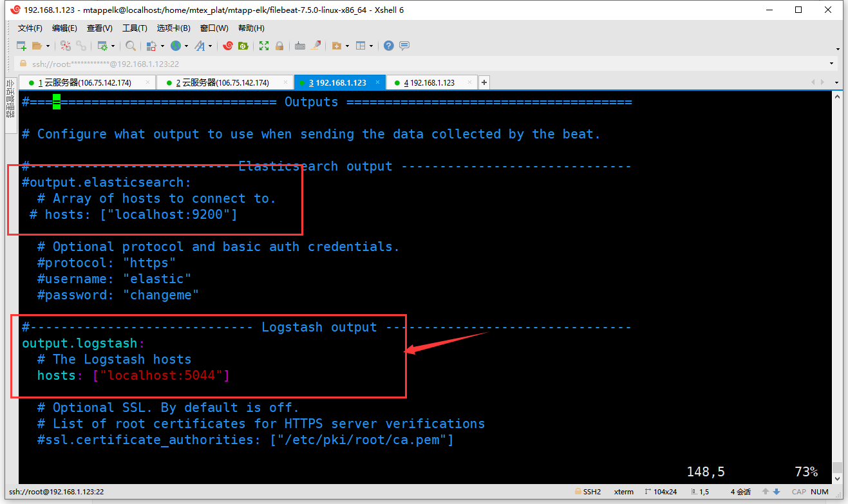Viewport: 848px width, 504px height.
Task: Switch to tab 2 云服务器(106.75.142.174)
Action: point(225,82)
